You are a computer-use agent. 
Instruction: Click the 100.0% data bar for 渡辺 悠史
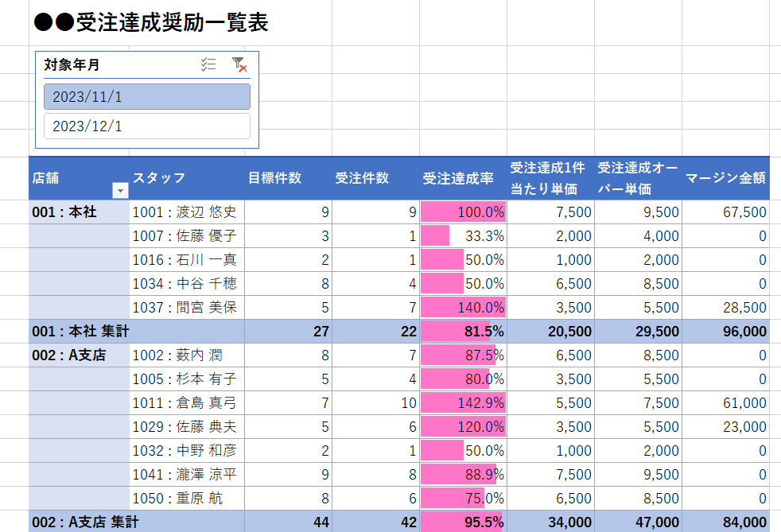(463, 212)
